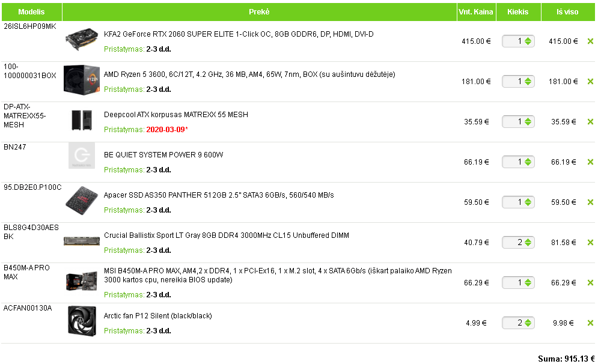Open Deepcool ATX korpusas MATREXX 55 MESH link

pyautogui.click(x=176, y=115)
